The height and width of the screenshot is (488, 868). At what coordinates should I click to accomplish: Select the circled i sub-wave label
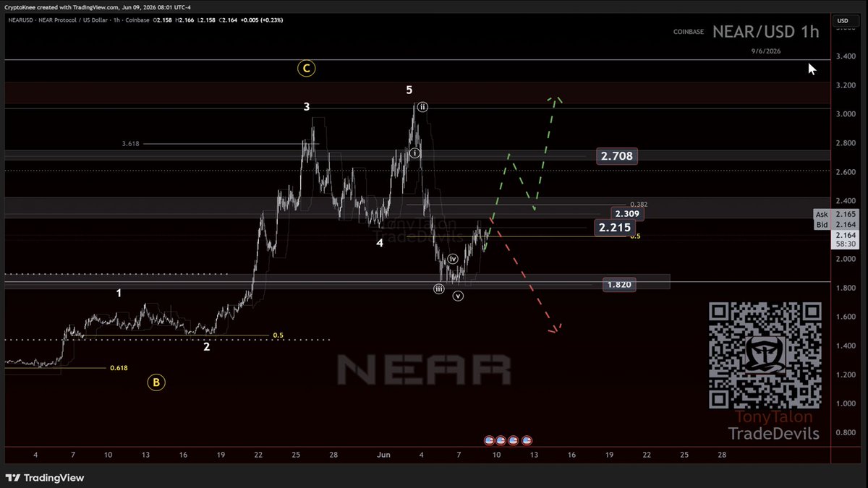coord(414,153)
